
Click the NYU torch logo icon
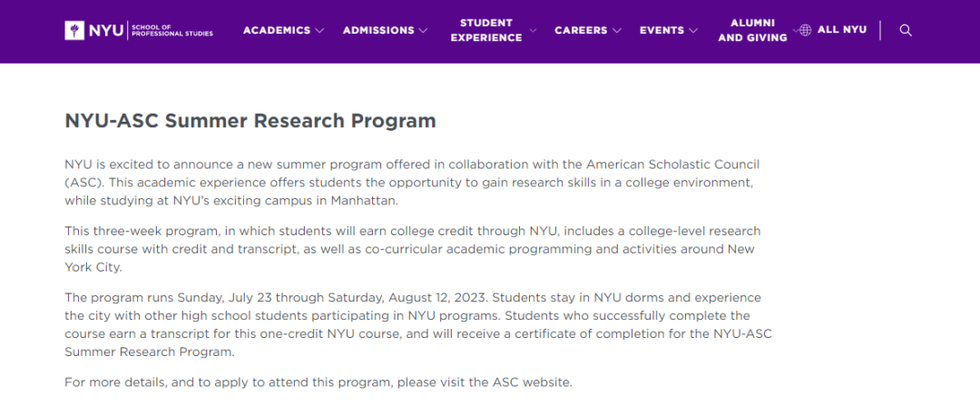(74, 31)
